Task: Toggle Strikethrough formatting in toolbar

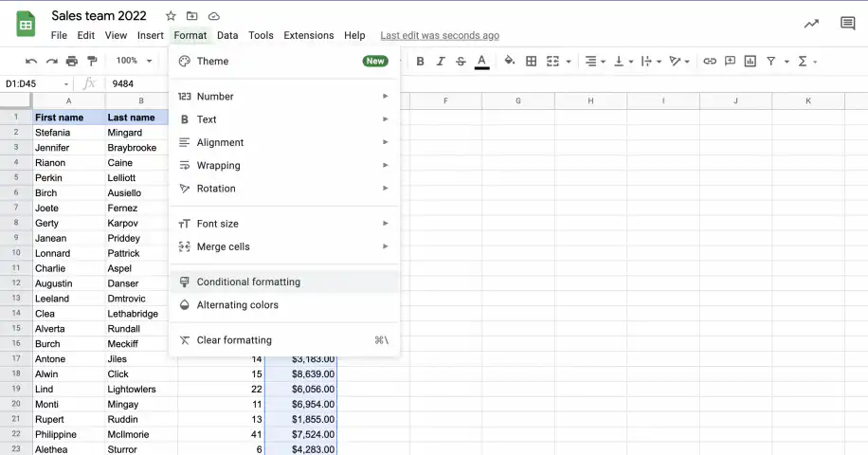Action: 461,62
